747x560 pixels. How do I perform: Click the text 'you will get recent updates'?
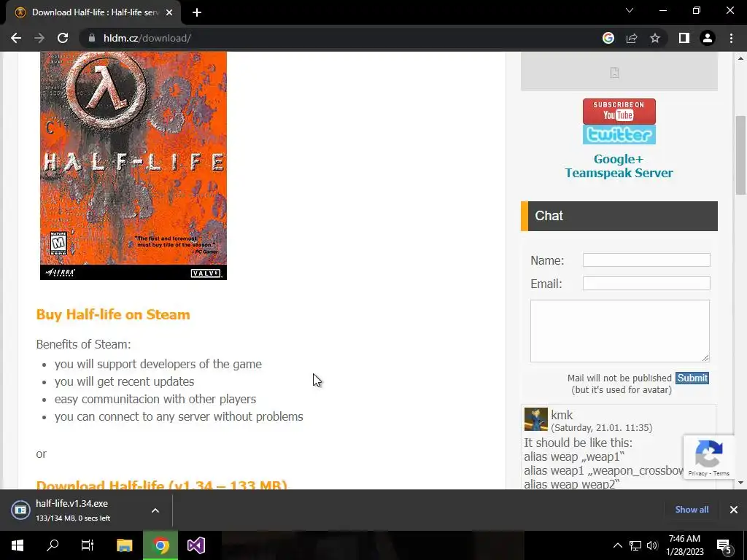click(x=124, y=381)
